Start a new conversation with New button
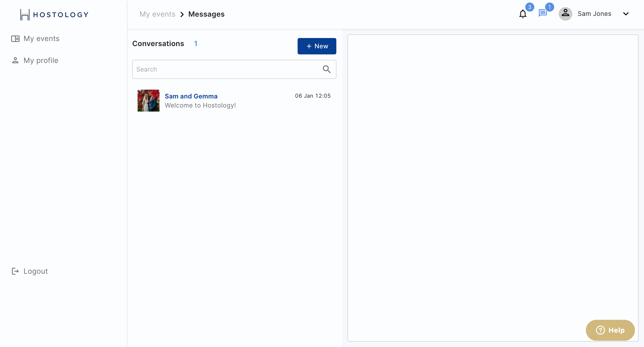Screen dimensions: 644x347 pyautogui.click(x=317, y=46)
